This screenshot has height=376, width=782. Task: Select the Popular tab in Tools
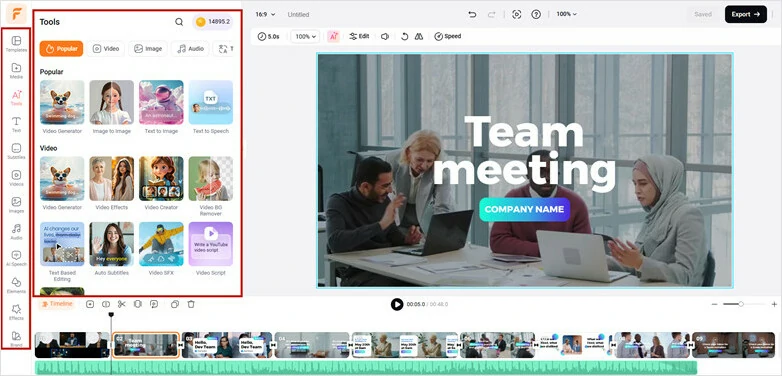[61, 49]
